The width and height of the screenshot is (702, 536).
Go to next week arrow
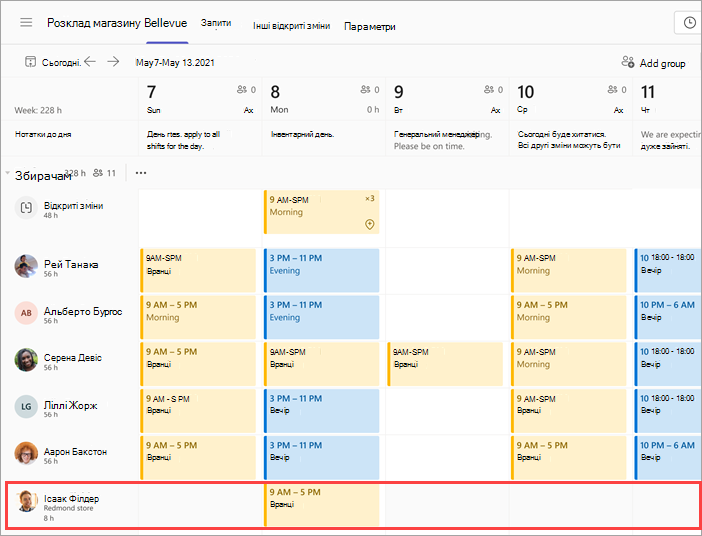coord(113,62)
